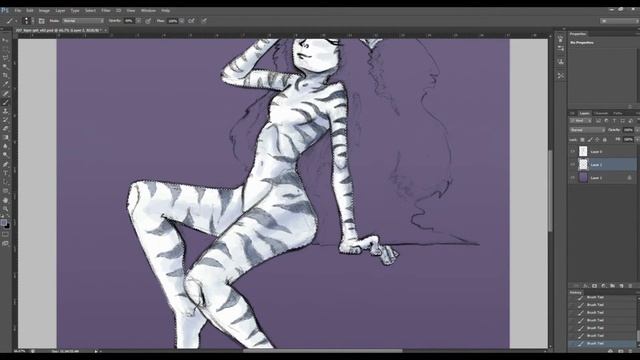Viewport: 640px width, 360px height.
Task: Toggle lock all for layer
Action: (x=604, y=140)
